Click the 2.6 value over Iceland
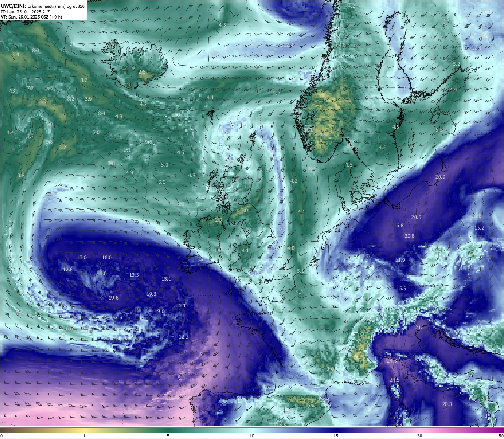This screenshot has width=504, height=439. point(142,72)
